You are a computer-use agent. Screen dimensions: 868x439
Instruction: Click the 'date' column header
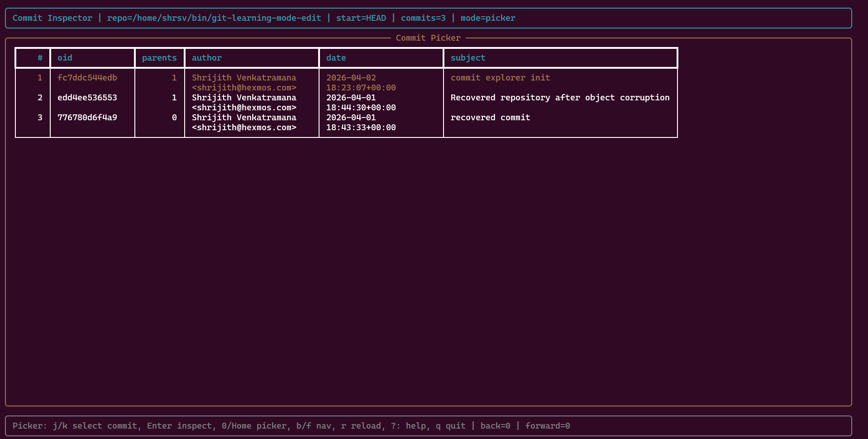point(336,58)
